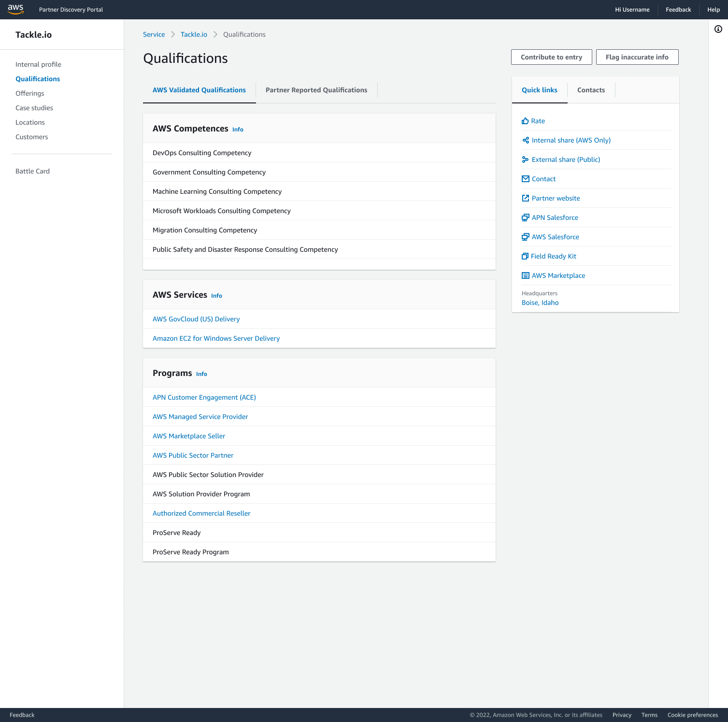Open Info link next to Programs
Screen dimensions: 728x722
201,374
